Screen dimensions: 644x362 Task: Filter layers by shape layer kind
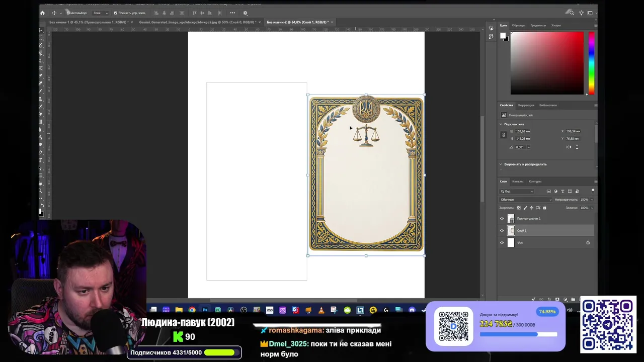coord(570,191)
